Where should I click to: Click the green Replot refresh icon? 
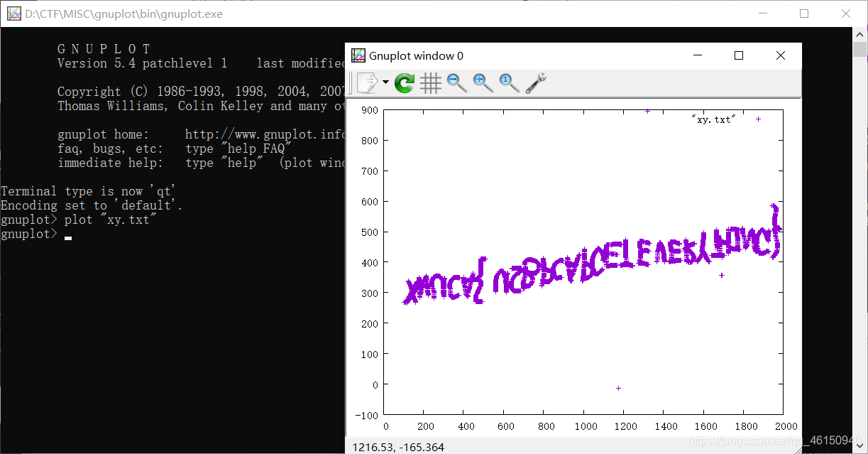(x=405, y=83)
